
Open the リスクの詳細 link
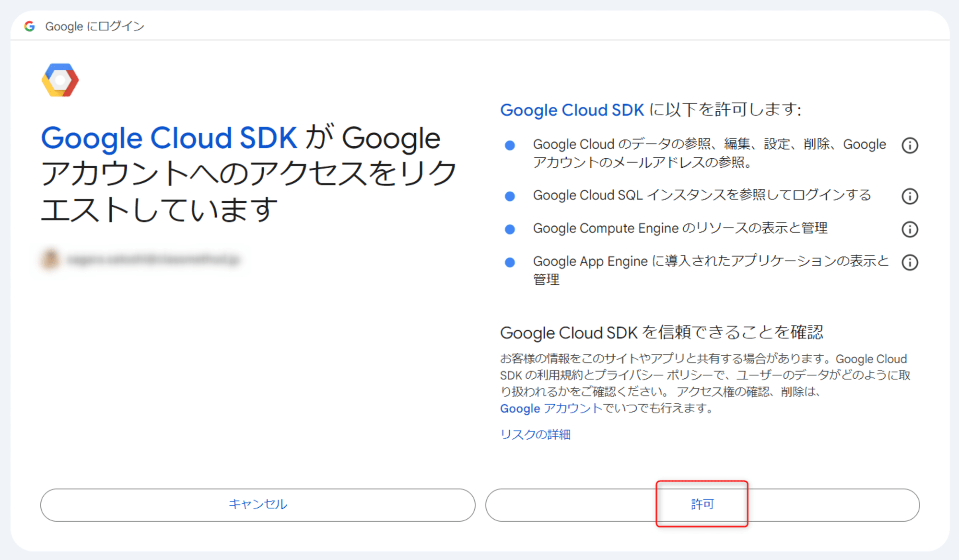tap(535, 434)
